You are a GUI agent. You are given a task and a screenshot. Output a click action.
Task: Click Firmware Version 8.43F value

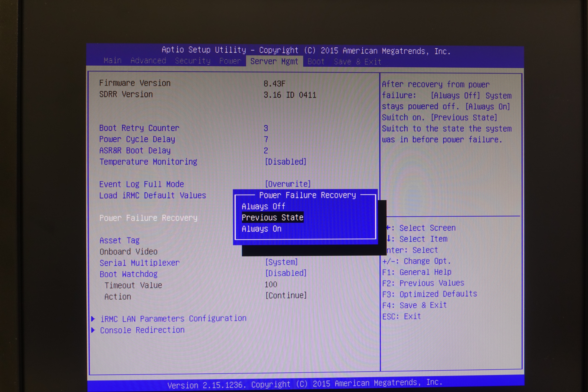point(274,84)
